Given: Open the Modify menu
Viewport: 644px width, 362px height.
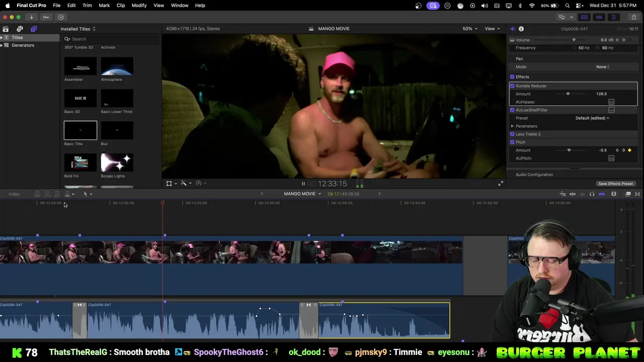Looking at the screenshot, I should [139, 6].
